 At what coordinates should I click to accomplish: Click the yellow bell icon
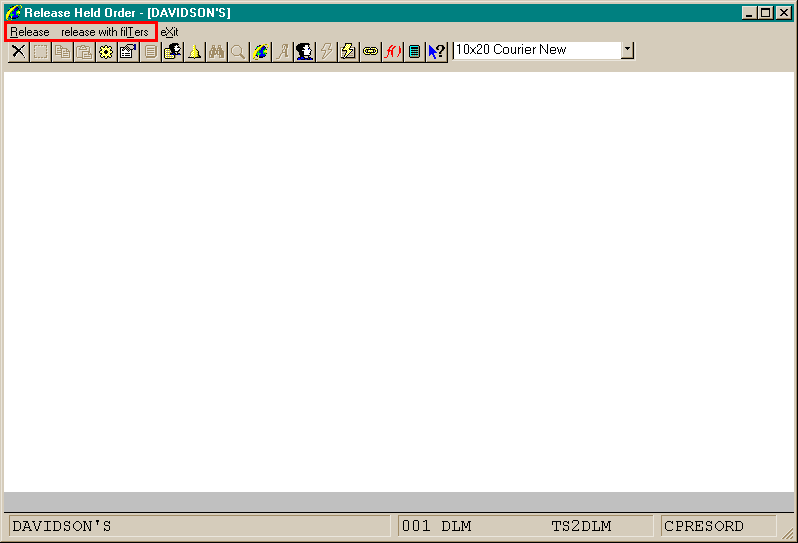tap(194, 51)
